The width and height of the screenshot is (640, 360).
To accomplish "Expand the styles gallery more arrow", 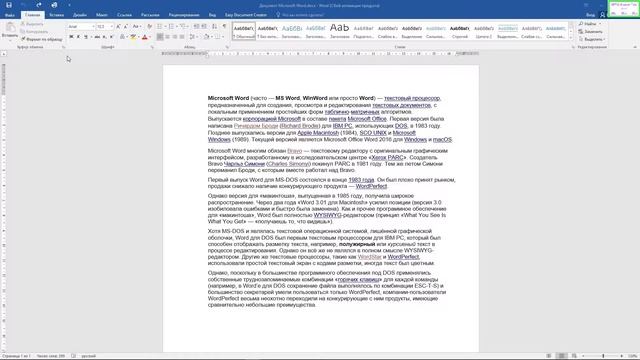I will coord(571,38).
